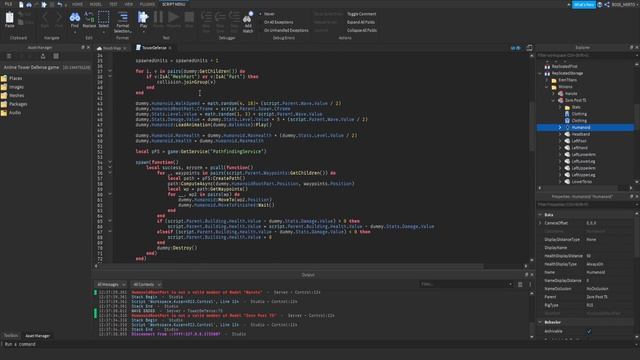Click the script editor horizontal scrollbar
The width and height of the screenshot is (640, 360).
[x=290, y=266]
